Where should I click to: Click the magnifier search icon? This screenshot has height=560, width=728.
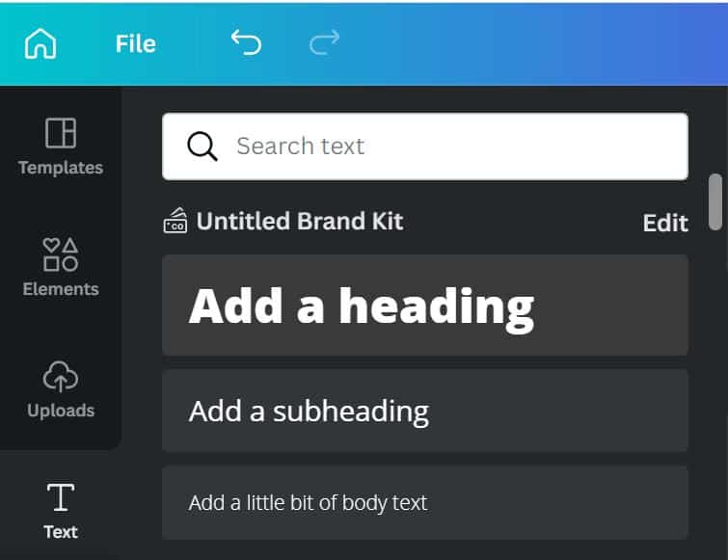tap(202, 147)
